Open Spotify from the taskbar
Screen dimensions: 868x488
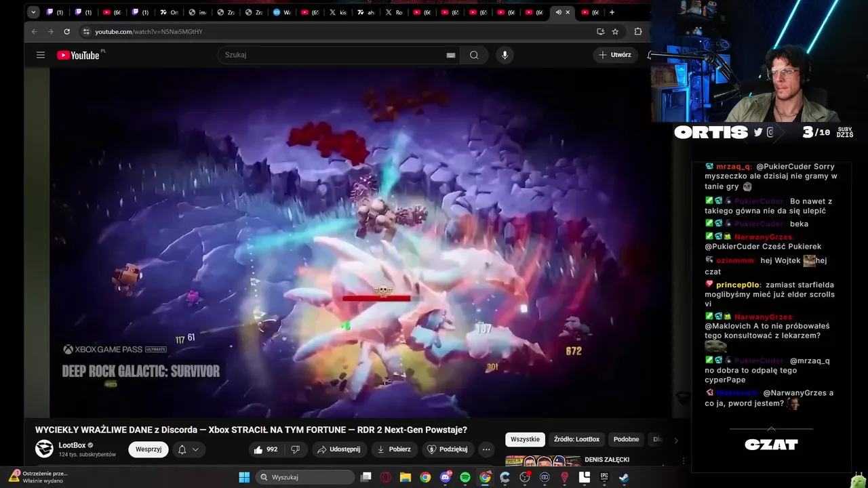(x=465, y=477)
